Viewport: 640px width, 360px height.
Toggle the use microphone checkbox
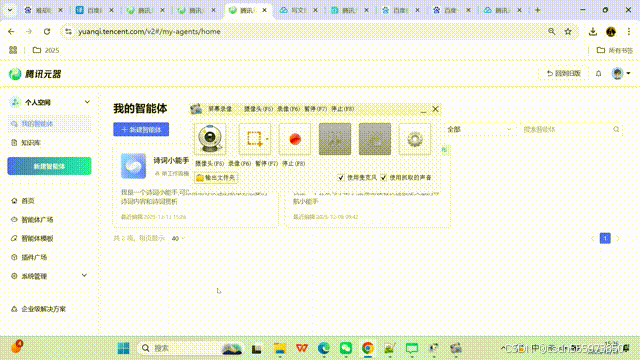tap(341, 178)
